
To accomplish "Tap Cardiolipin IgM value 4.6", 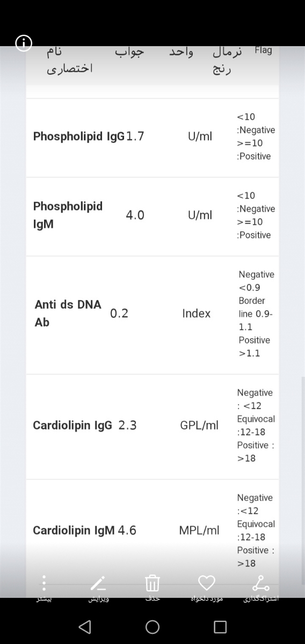I will point(127,531).
